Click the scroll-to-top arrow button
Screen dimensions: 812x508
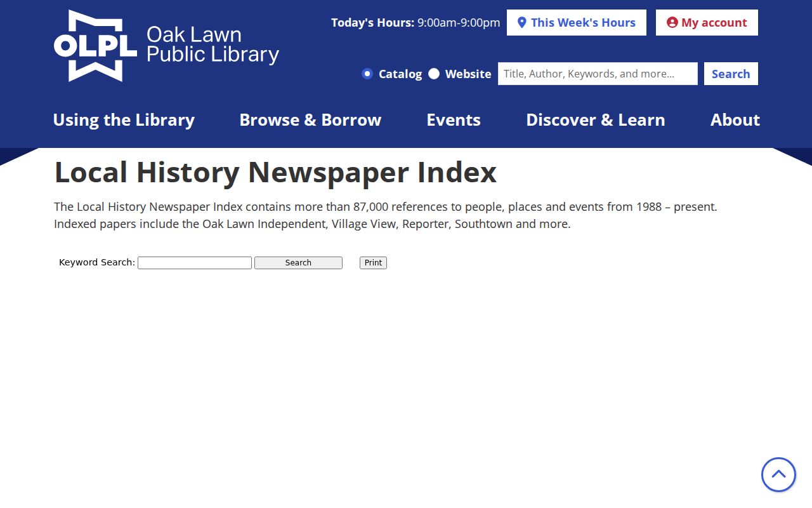(x=778, y=474)
